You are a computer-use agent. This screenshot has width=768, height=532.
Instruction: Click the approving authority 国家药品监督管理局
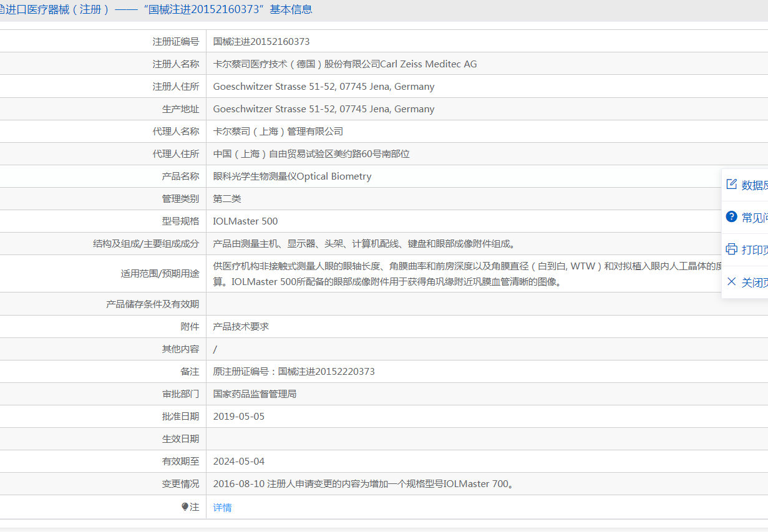click(255, 394)
